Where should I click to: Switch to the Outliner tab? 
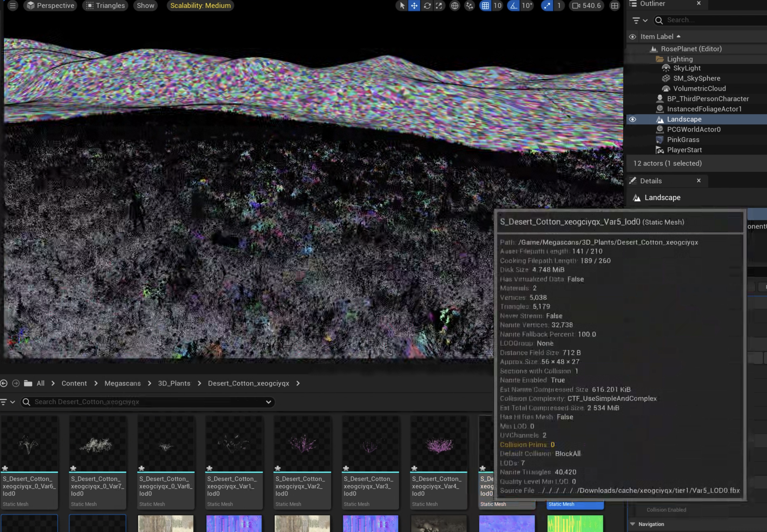click(652, 4)
